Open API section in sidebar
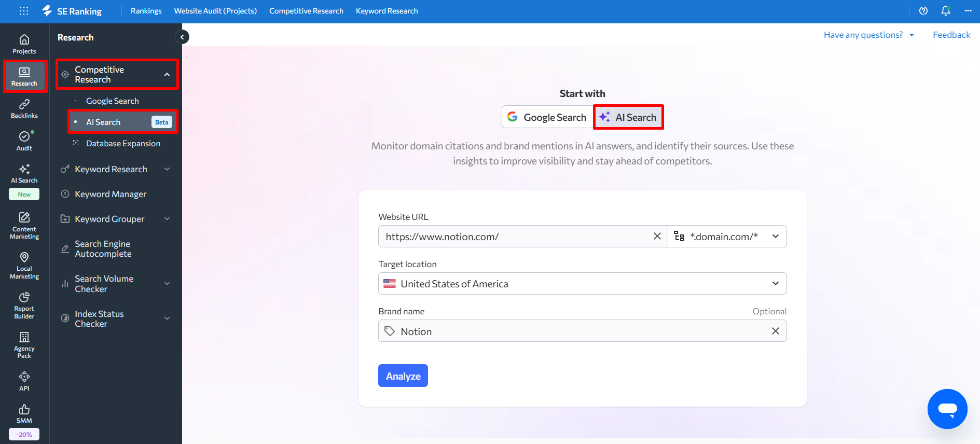The image size is (980, 444). (24, 381)
